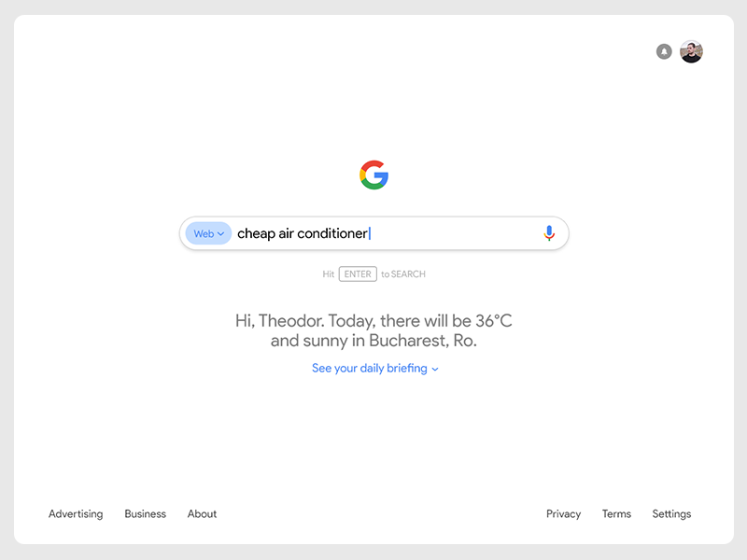Image resolution: width=747 pixels, height=560 pixels.
Task: Open the About footer link
Action: 202,514
